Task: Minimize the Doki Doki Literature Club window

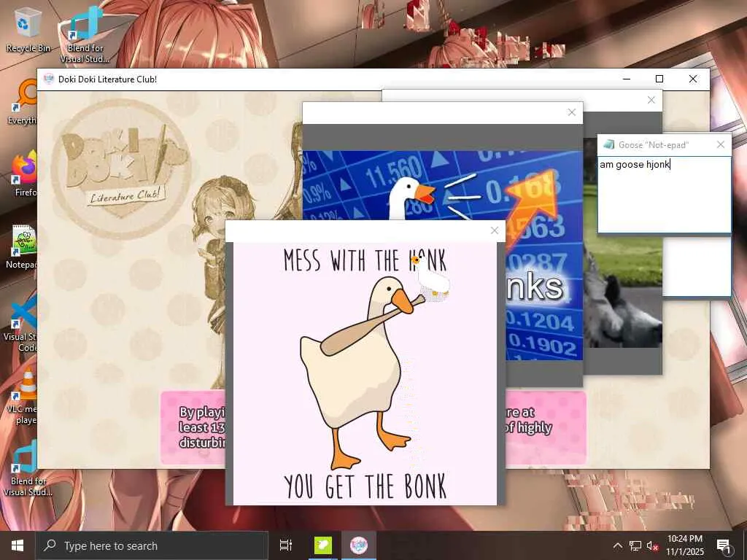Action: [x=627, y=79]
